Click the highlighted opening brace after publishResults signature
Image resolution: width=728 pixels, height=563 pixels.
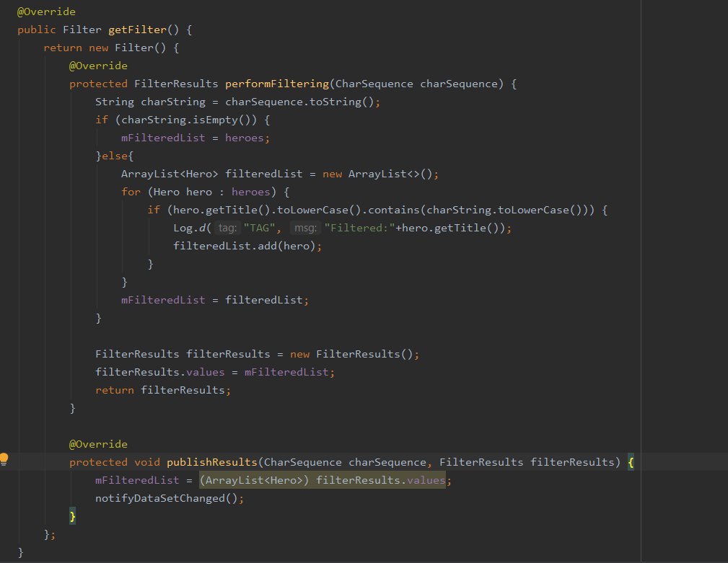point(631,462)
